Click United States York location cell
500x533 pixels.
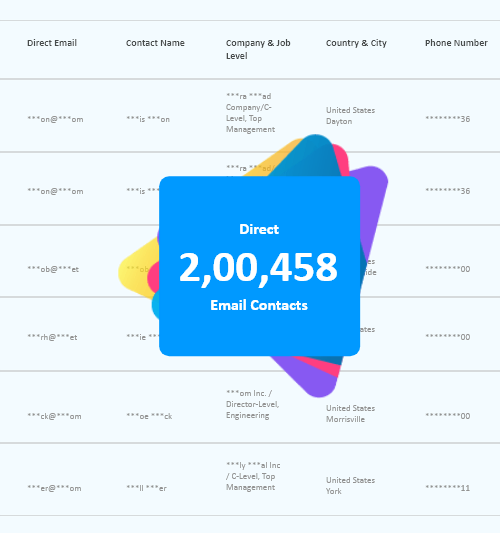point(350,486)
